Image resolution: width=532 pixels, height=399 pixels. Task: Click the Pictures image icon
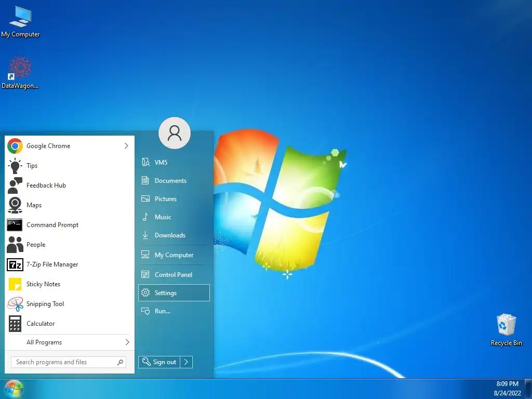coord(145,199)
